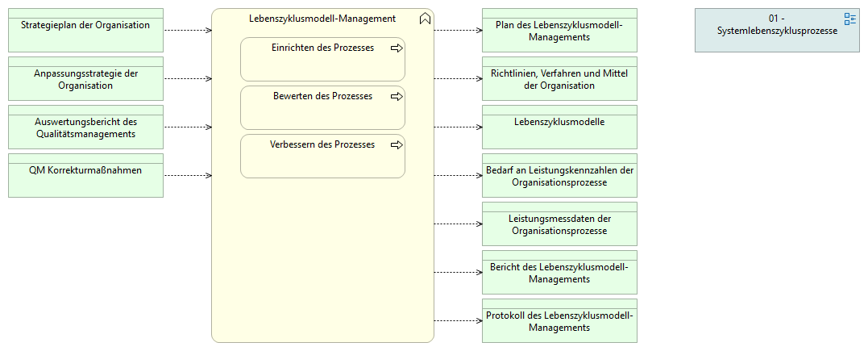The image size is (868, 351).
Task: Select Leistungsmessdaten der Organisationsprozesse box
Action: (559, 224)
